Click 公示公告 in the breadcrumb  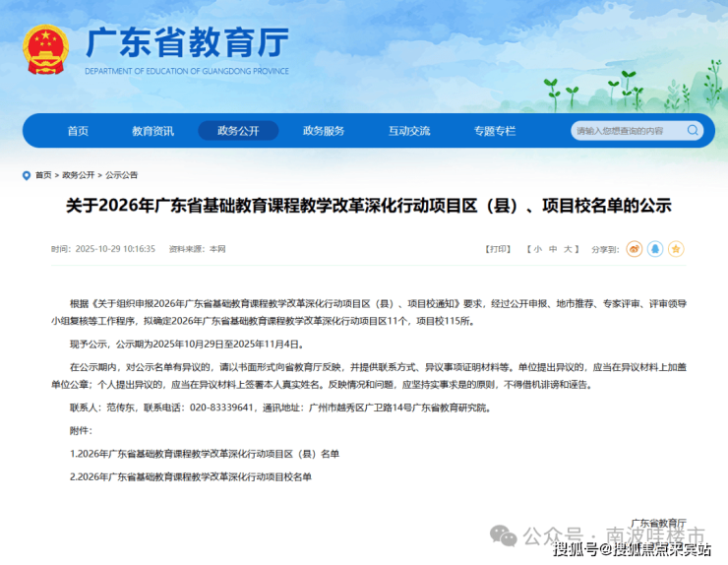(x=122, y=175)
